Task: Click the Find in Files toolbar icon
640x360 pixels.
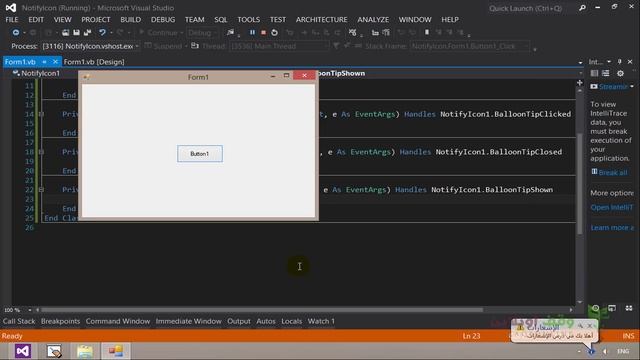Action: tap(230, 32)
